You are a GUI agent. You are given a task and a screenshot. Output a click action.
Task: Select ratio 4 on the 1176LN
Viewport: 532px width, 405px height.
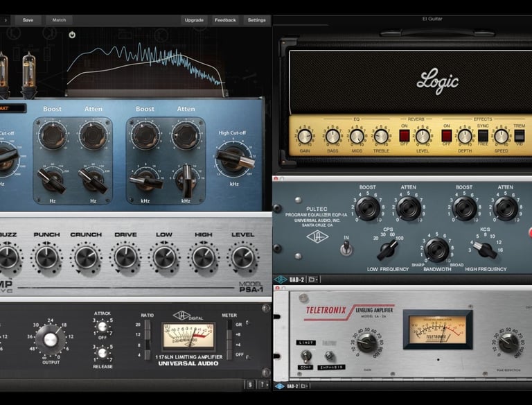148,354
